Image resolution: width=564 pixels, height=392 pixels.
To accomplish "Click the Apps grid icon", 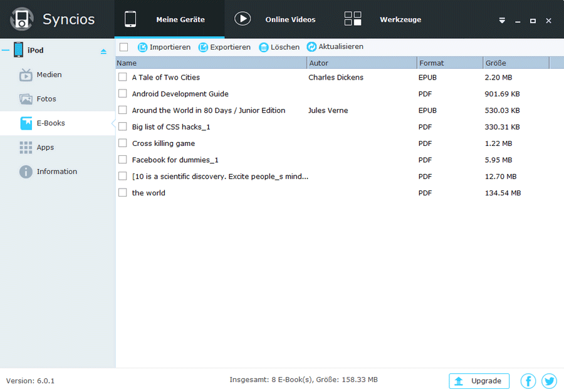I will click(x=26, y=147).
